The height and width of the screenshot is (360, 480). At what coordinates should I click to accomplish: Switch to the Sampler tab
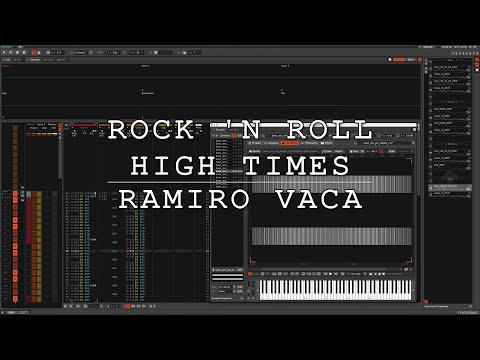pos(34,60)
